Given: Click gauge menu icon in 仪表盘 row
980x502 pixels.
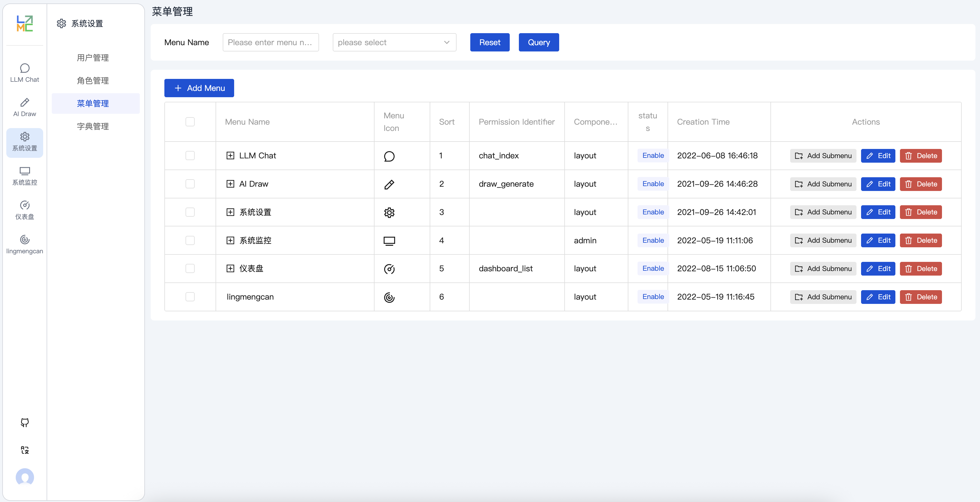Looking at the screenshot, I should pos(389,269).
